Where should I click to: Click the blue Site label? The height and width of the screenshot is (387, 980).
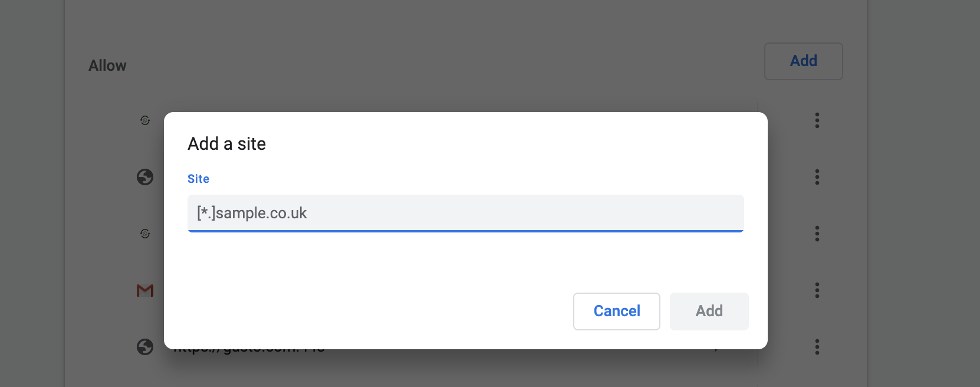click(x=198, y=179)
